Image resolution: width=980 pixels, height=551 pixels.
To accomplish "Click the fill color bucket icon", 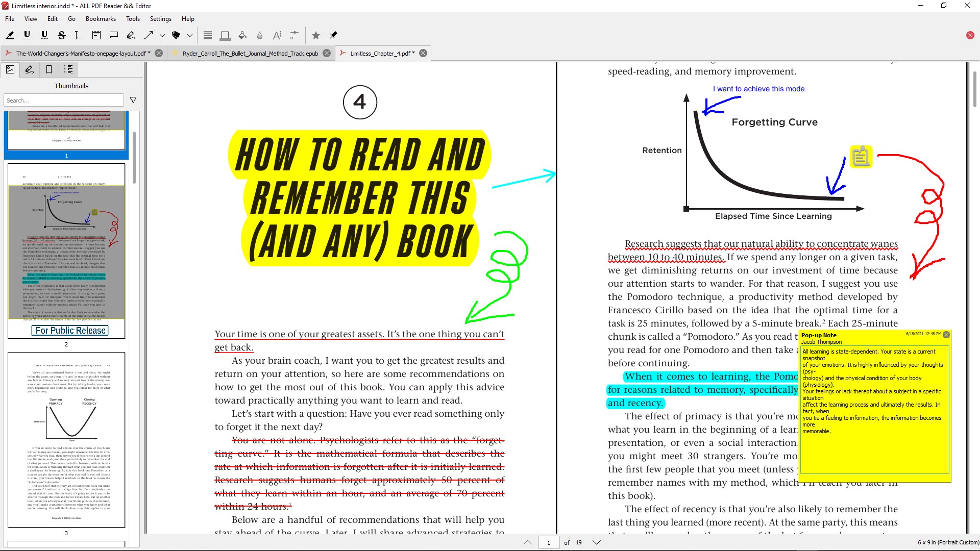I will pos(242,35).
